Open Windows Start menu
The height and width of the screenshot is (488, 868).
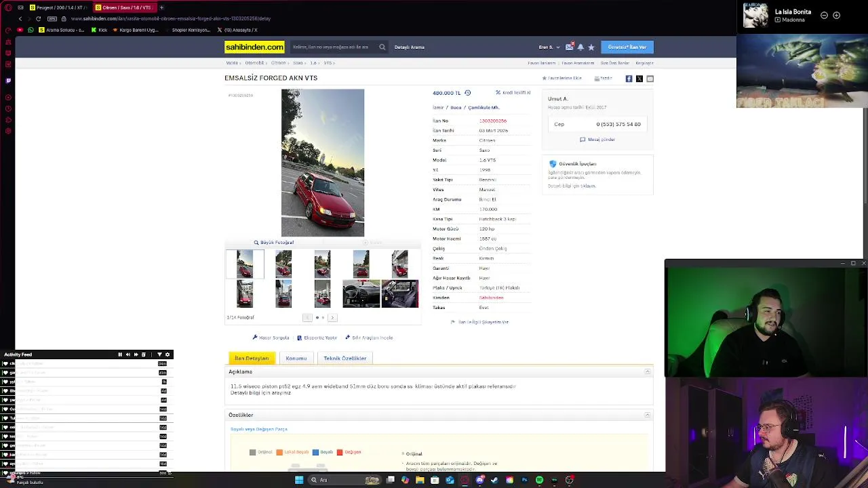click(299, 480)
